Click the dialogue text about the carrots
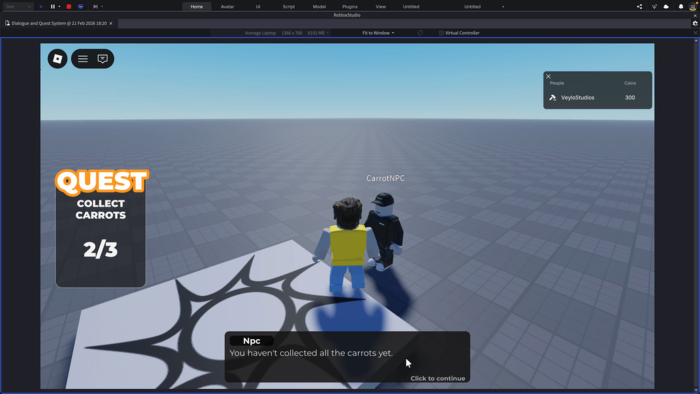This screenshot has width=700, height=394. [x=311, y=353]
